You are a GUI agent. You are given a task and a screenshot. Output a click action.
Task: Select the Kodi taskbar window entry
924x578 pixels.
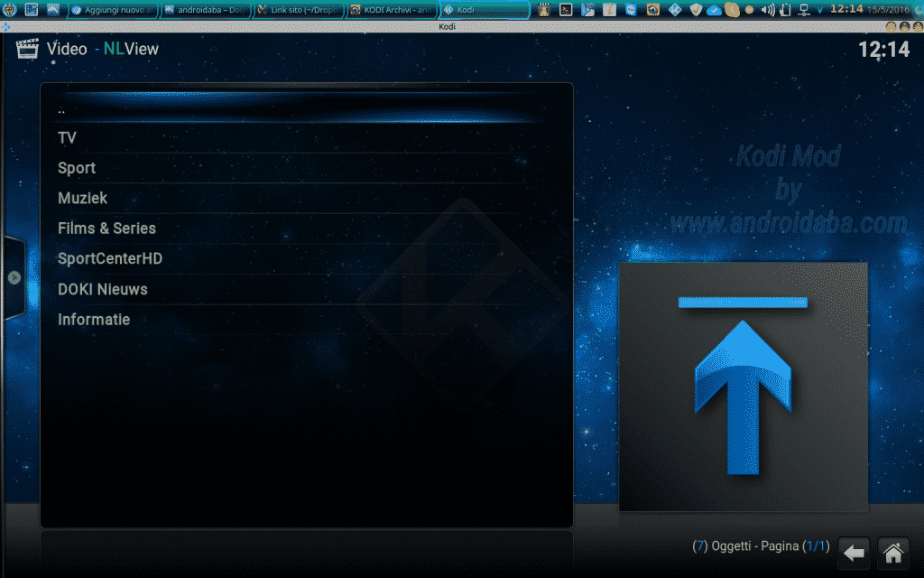pos(485,9)
